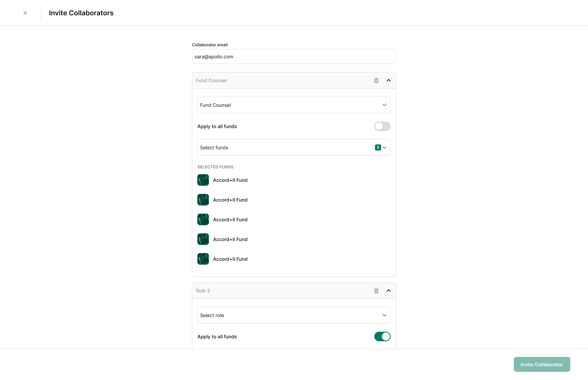Collapse the Role 2 section

tap(388, 291)
